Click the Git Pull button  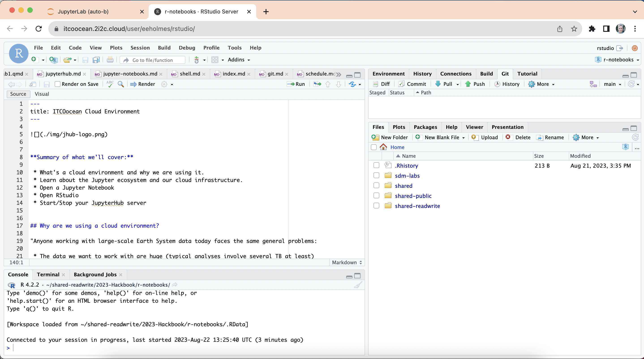(444, 84)
